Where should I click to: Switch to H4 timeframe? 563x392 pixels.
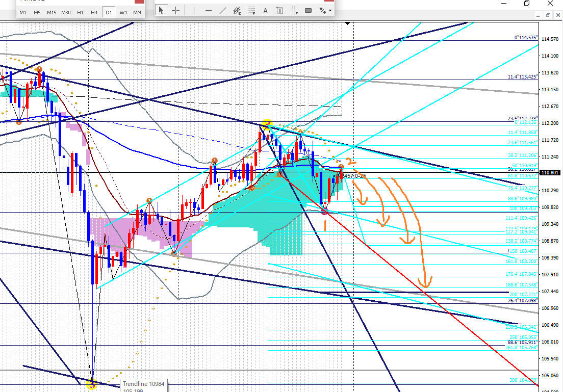point(94,12)
